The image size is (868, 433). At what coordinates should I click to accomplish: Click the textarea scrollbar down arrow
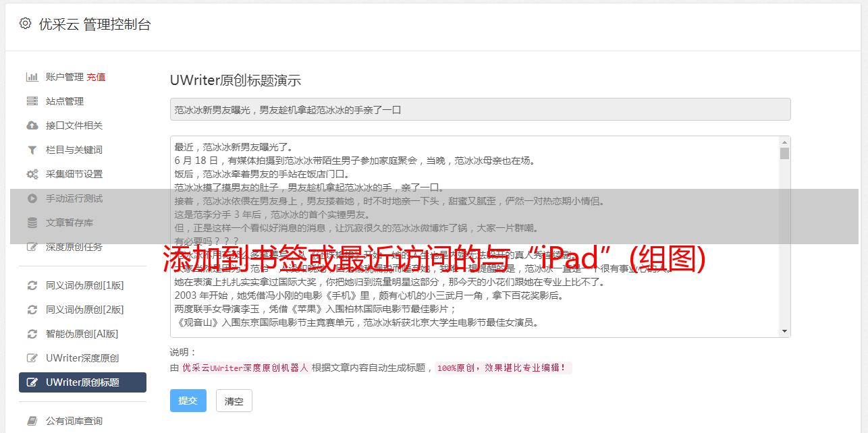(x=784, y=331)
